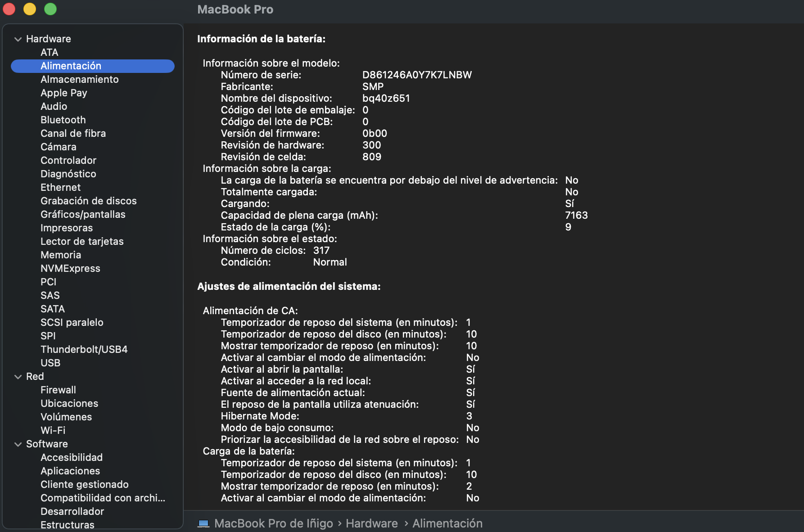The image size is (804, 532).
Task: Click the laptop icon in path bar
Action: (203, 523)
